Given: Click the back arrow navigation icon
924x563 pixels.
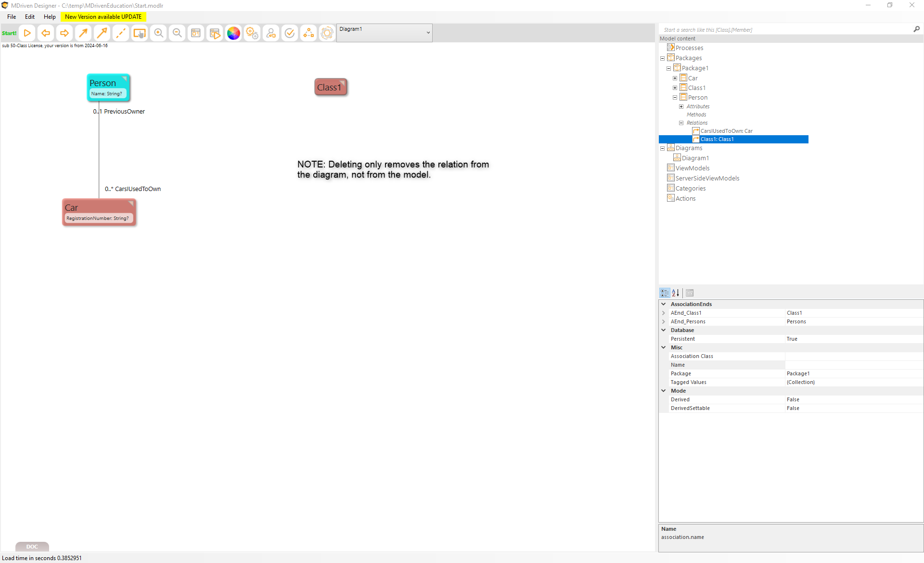Looking at the screenshot, I should coord(46,33).
